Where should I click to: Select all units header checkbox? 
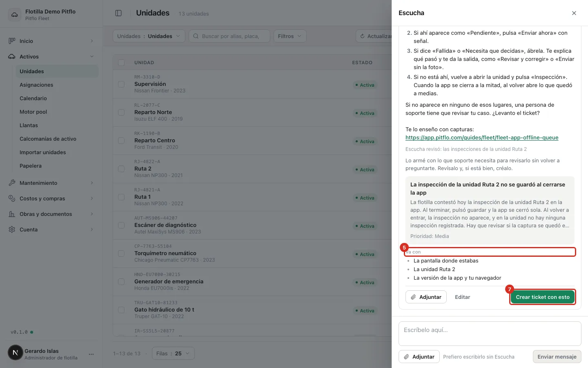pyautogui.click(x=121, y=63)
